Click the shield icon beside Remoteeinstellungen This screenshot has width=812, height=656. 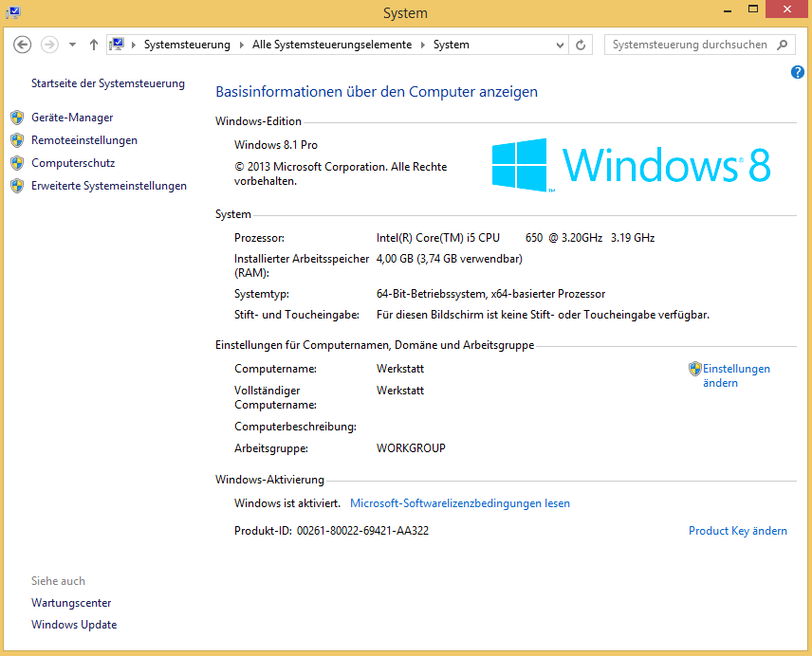tap(17, 140)
